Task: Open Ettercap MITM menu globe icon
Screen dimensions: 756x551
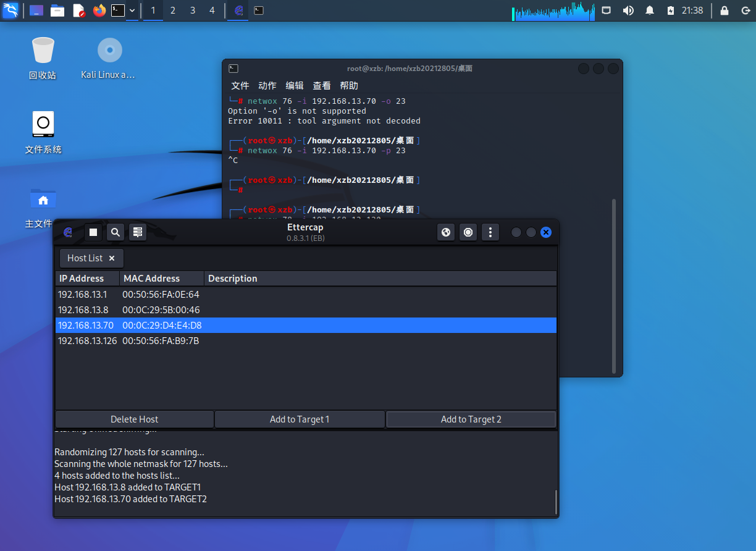Action: (x=446, y=232)
